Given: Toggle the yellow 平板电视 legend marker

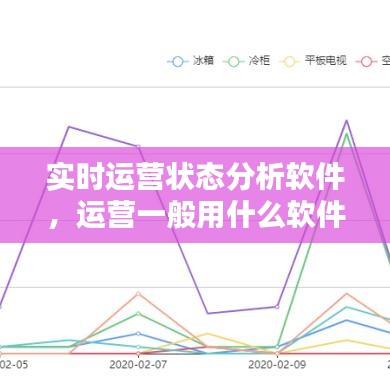Looking at the screenshot, I should (290, 61).
